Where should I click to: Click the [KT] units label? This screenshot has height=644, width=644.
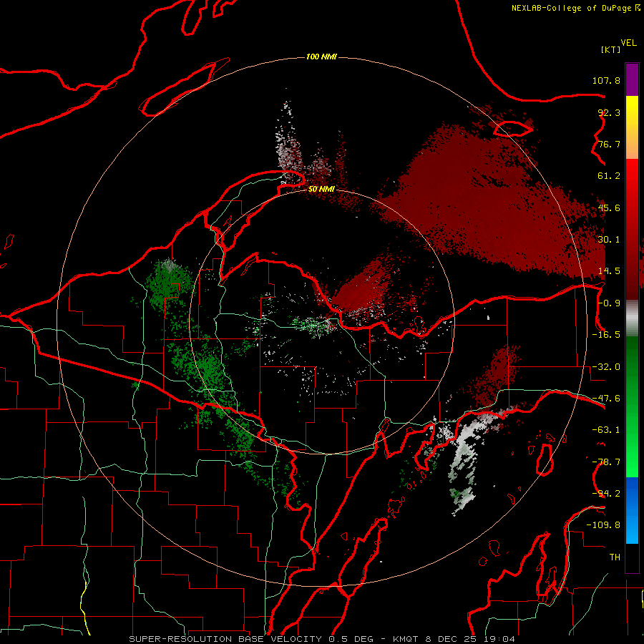(x=611, y=49)
